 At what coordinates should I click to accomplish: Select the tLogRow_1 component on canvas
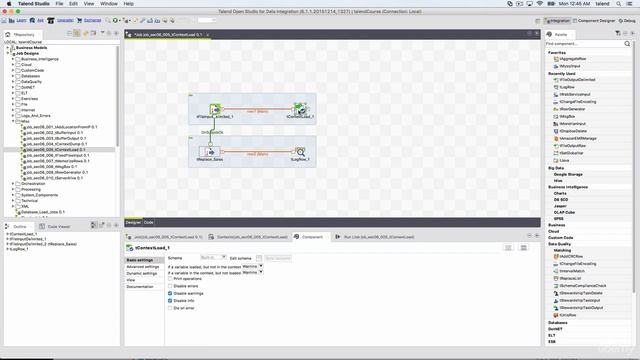(x=300, y=152)
